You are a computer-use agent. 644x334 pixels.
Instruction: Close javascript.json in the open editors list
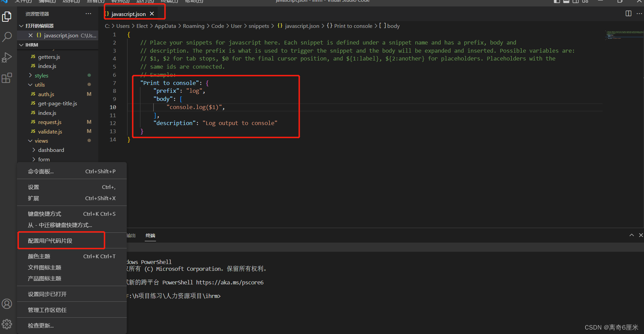click(x=31, y=35)
